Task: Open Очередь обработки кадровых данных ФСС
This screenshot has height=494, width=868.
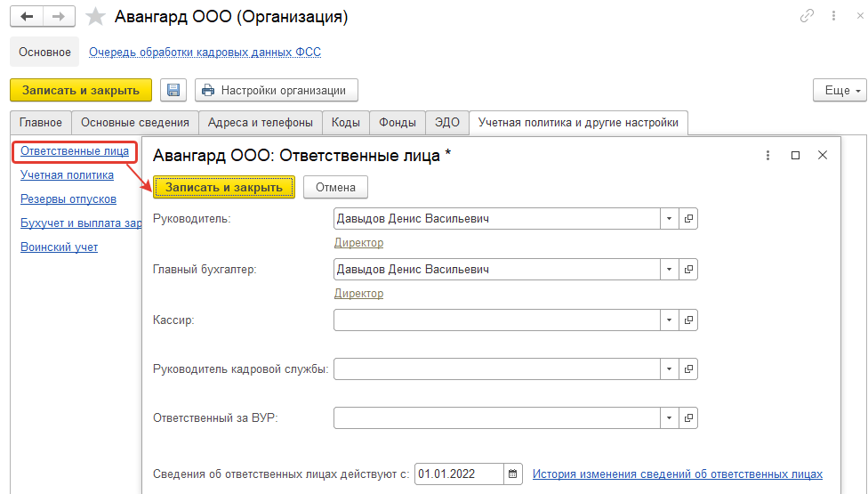Action: point(205,53)
